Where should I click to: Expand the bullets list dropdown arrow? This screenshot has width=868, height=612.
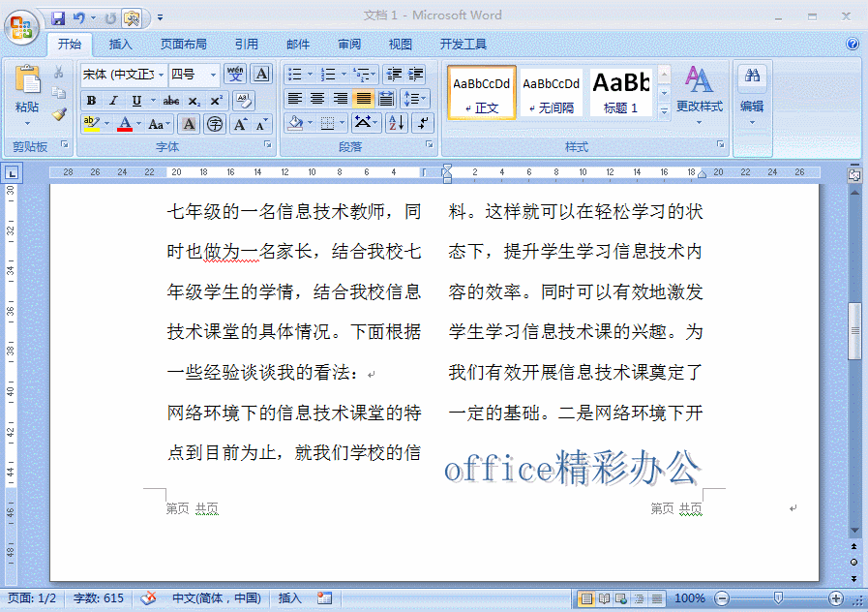[310, 74]
